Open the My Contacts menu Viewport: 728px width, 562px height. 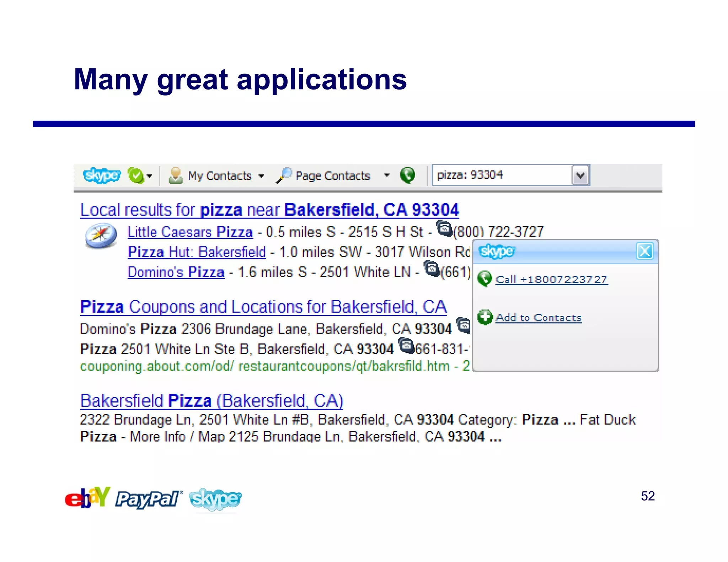tap(219, 175)
